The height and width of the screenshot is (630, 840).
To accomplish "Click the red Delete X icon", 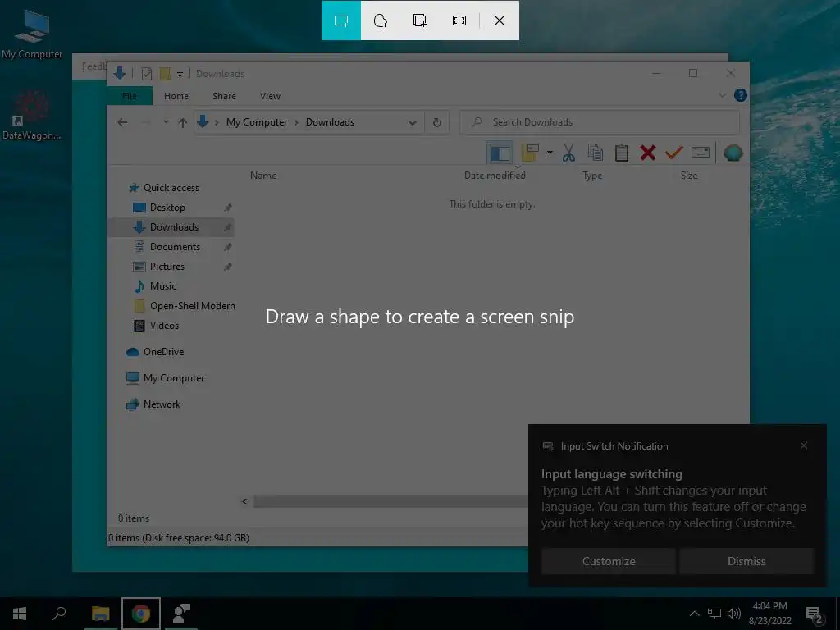I will 648,153.
